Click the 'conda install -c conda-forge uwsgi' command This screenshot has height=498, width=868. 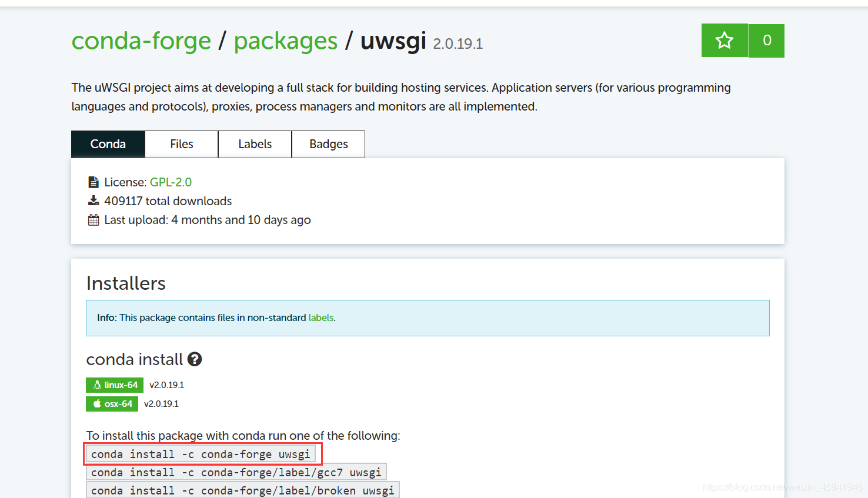pos(201,454)
